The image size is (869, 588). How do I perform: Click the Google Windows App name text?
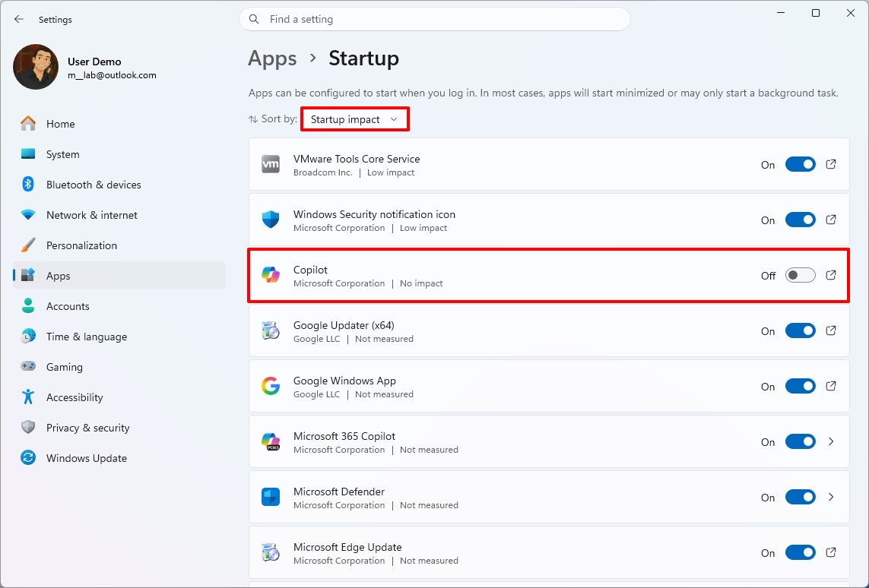coord(344,381)
